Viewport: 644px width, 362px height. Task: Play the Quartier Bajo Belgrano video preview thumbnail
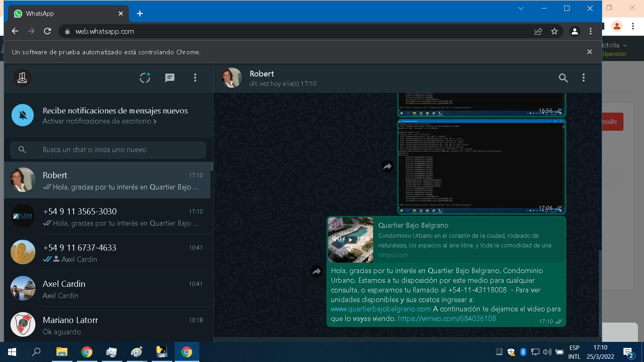[351, 240]
